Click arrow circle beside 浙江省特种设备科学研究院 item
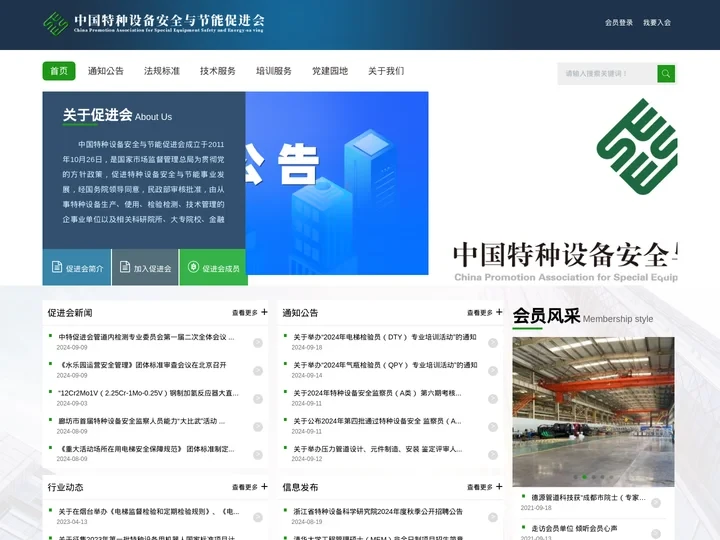720x540 pixels. point(493,518)
